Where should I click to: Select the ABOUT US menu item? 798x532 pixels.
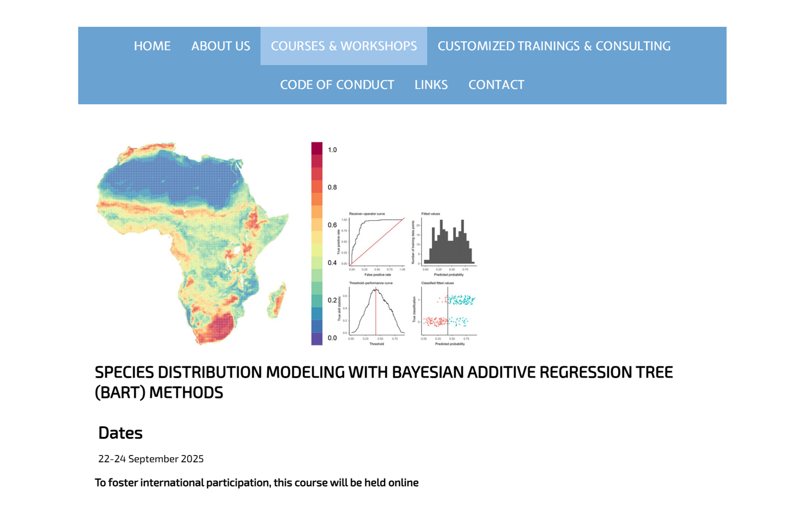(x=221, y=46)
